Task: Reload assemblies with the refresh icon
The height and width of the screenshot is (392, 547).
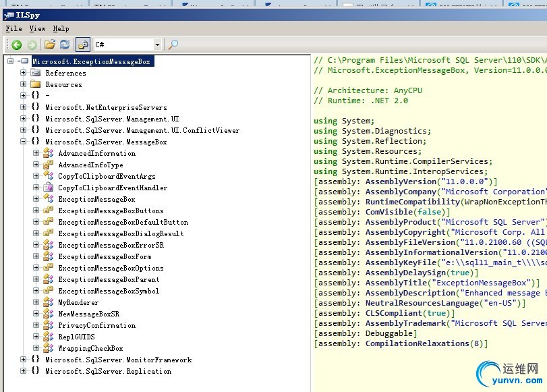Action: [64, 45]
